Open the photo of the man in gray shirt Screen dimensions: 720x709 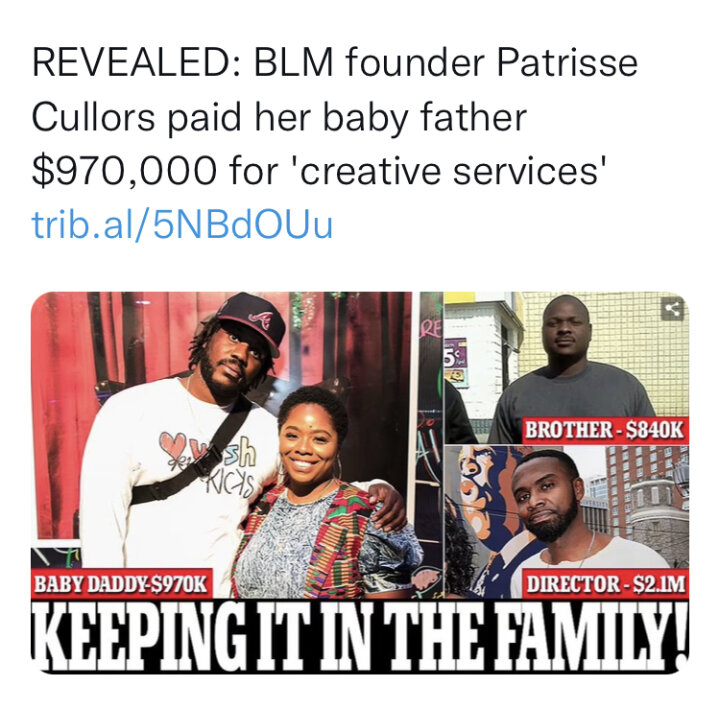(x=567, y=367)
